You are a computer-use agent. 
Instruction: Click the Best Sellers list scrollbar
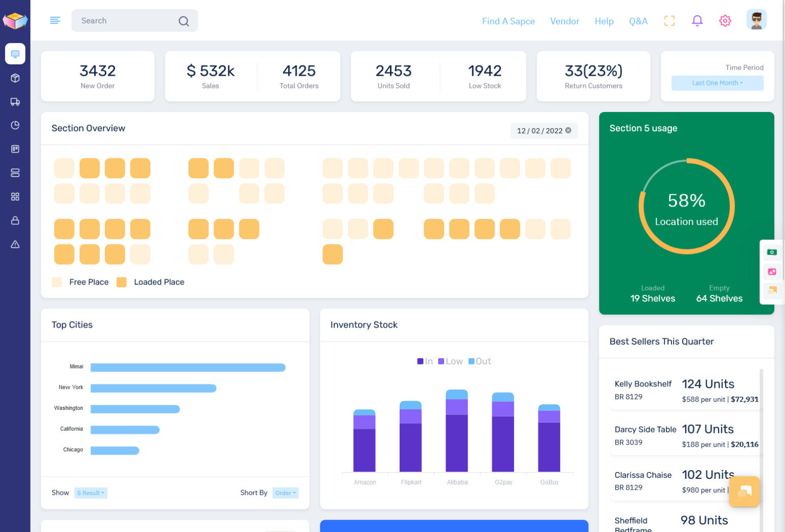coord(761,450)
